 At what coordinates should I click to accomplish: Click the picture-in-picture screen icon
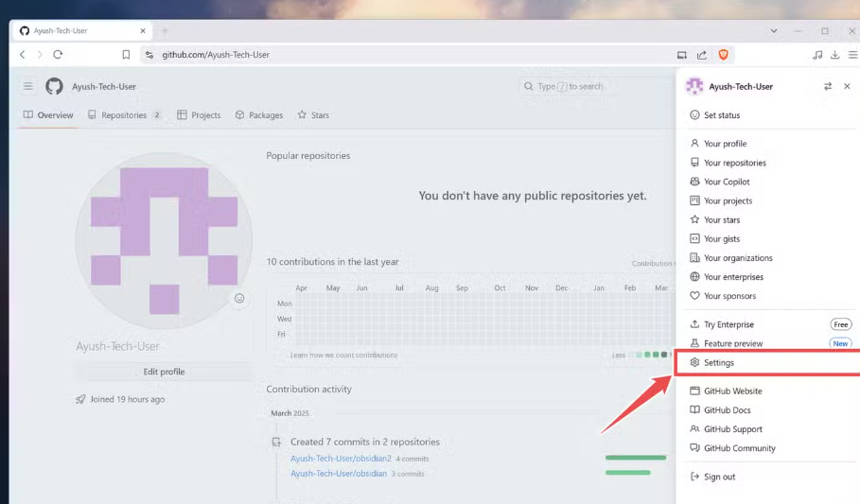[x=682, y=54]
